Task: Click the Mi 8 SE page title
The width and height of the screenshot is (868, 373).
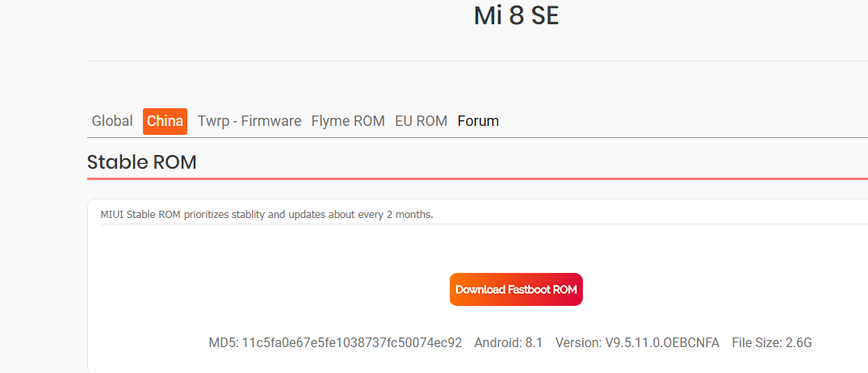Action: coord(516,15)
